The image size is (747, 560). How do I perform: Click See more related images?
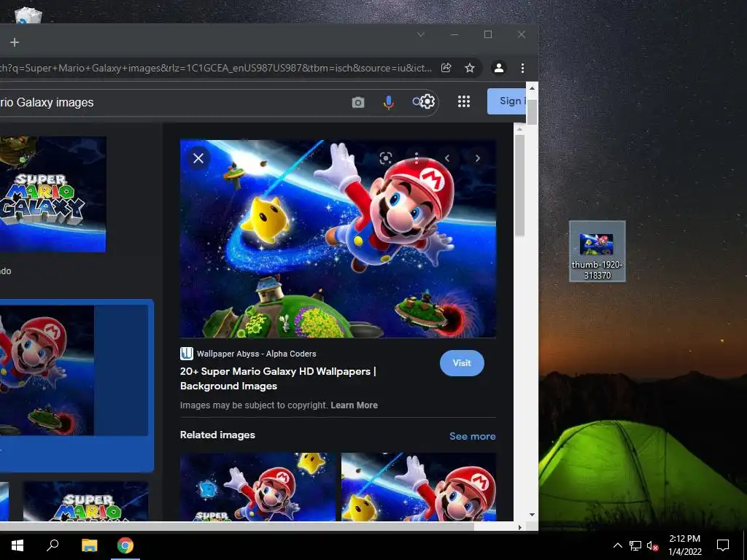coord(472,436)
